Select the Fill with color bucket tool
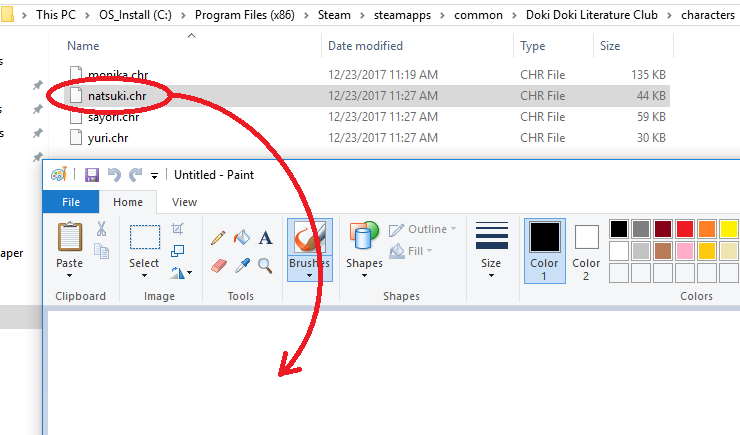The image size is (740, 435). pos(242,237)
